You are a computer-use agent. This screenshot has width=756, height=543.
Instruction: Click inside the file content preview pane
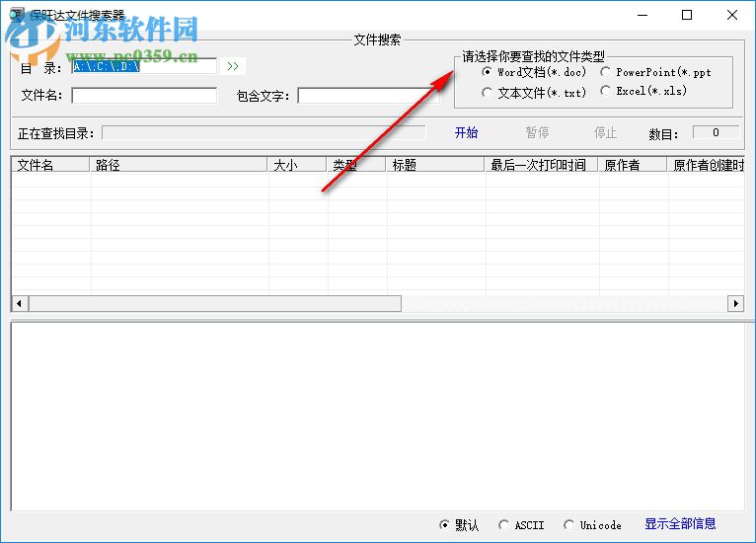tap(378, 417)
